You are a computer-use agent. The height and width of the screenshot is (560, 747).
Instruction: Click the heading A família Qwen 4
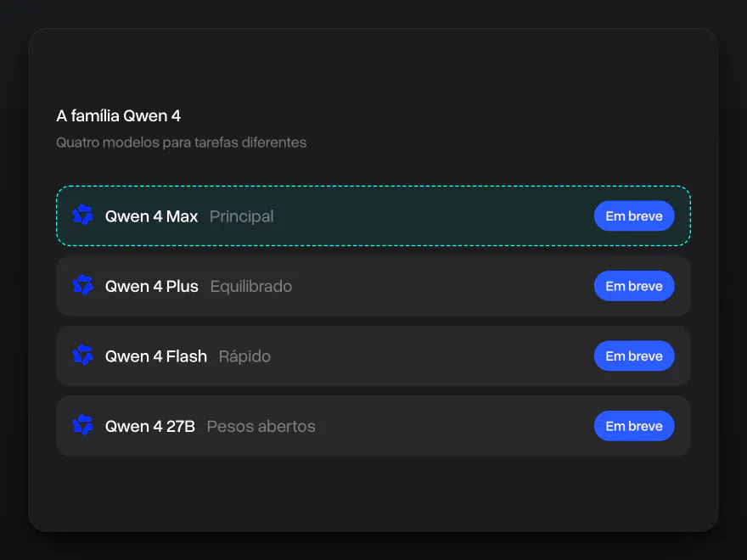119,115
